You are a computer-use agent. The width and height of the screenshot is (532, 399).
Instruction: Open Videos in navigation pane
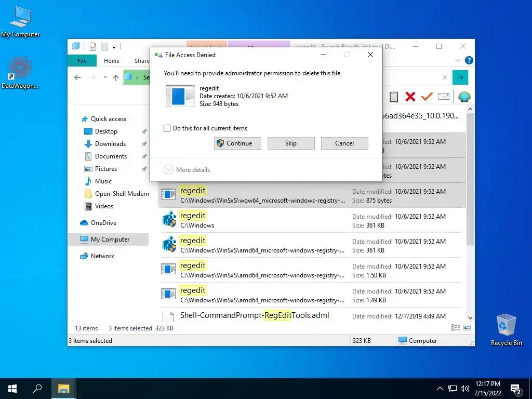pos(99,206)
